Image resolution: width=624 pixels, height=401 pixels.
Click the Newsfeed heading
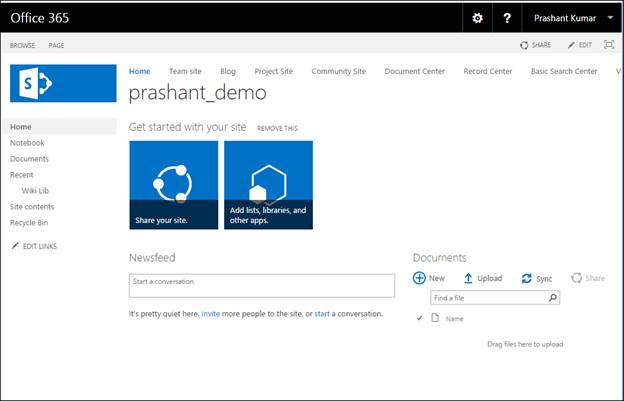click(152, 257)
